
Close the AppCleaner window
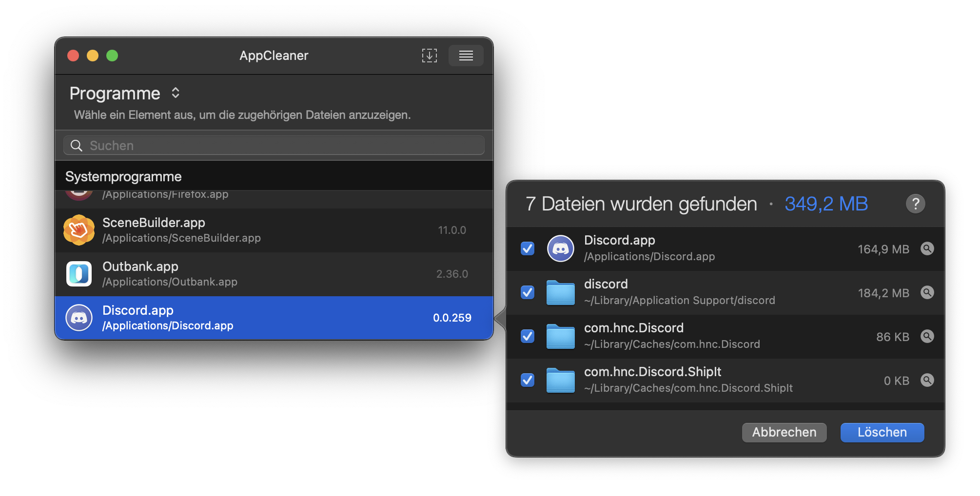click(73, 56)
